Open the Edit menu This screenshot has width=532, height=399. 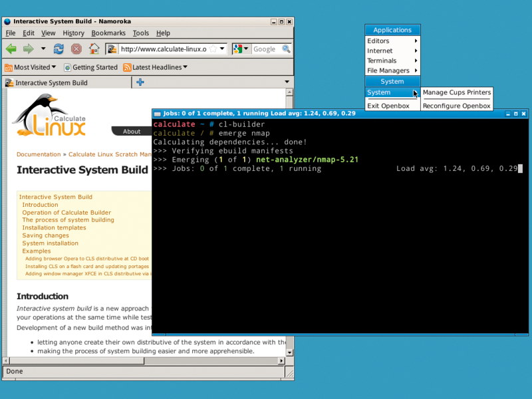pyautogui.click(x=29, y=33)
